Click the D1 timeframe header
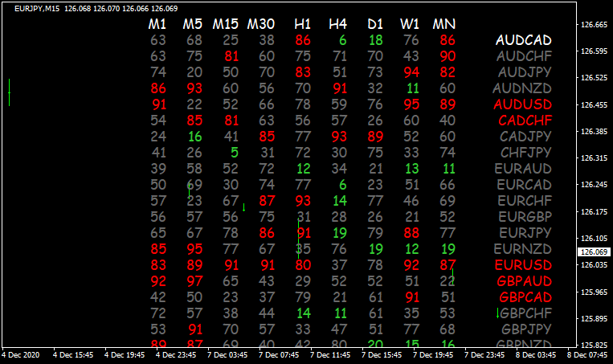This screenshot has height=364, width=613. tap(374, 25)
